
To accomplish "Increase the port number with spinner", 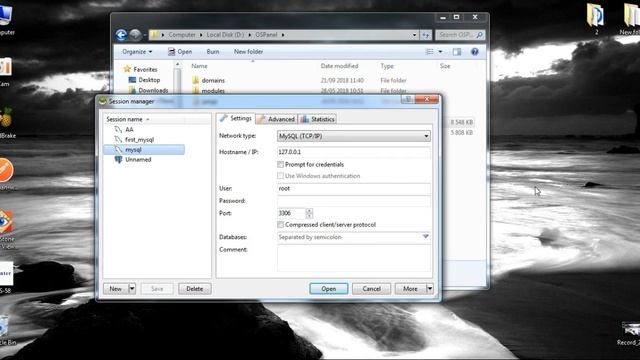I will click(x=309, y=211).
